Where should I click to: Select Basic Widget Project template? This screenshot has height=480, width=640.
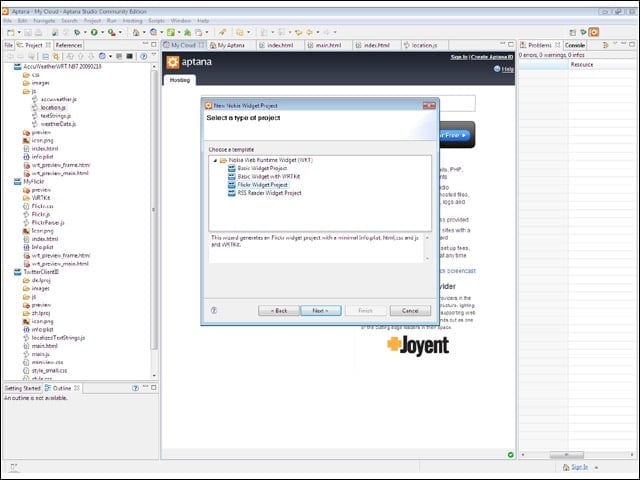click(262, 168)
